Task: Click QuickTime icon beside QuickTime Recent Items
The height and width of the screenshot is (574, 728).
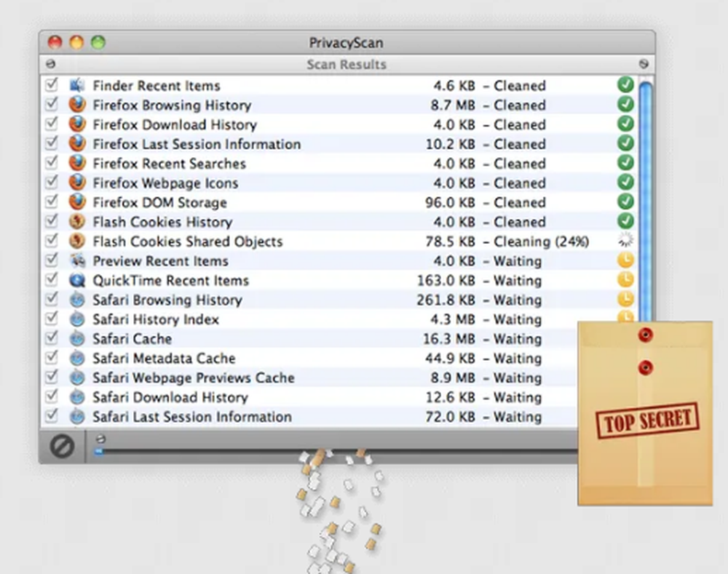Action: tap(77, 280)
